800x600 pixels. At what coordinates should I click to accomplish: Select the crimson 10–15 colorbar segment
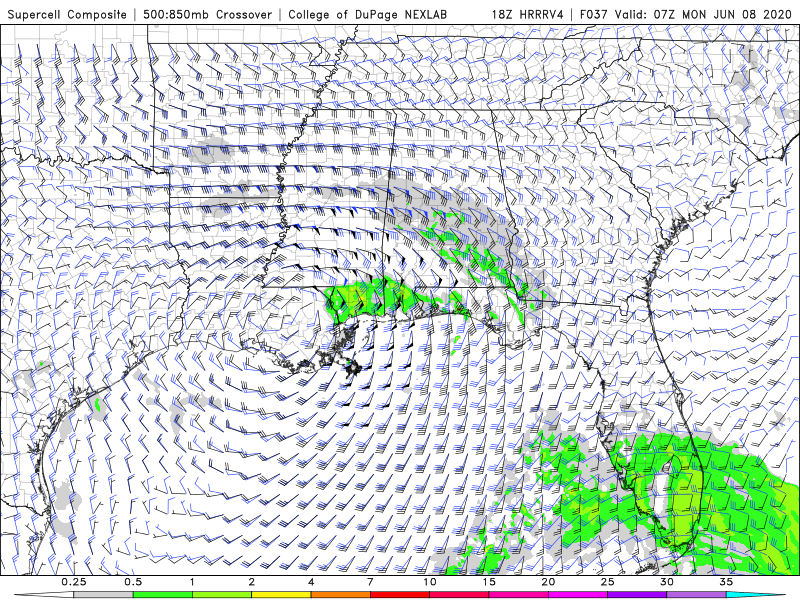pos(459,595)
